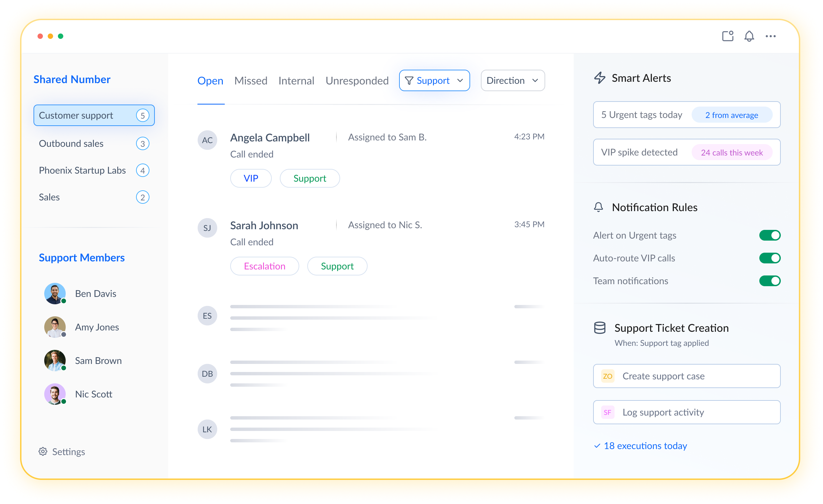The height and width of the screenshot is (504, 823).
Task: Turn off Auto-route VIP calls toggle
Action: (x=770, y=258)
